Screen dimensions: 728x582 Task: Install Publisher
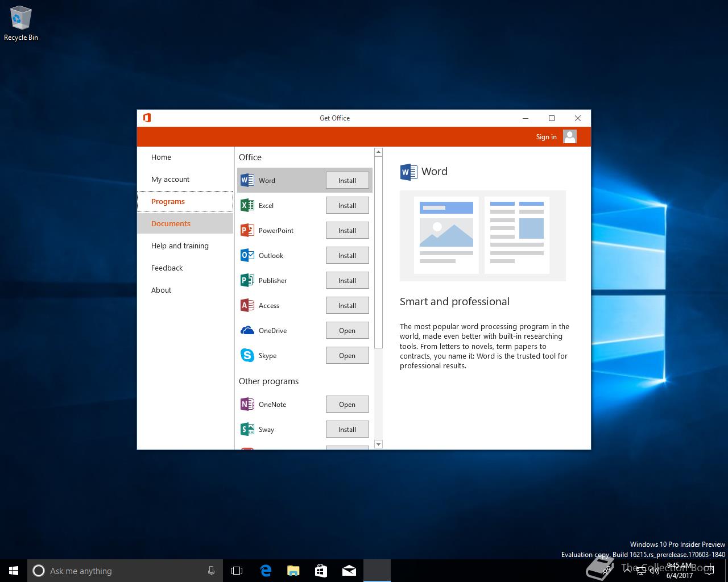[347, 280]
